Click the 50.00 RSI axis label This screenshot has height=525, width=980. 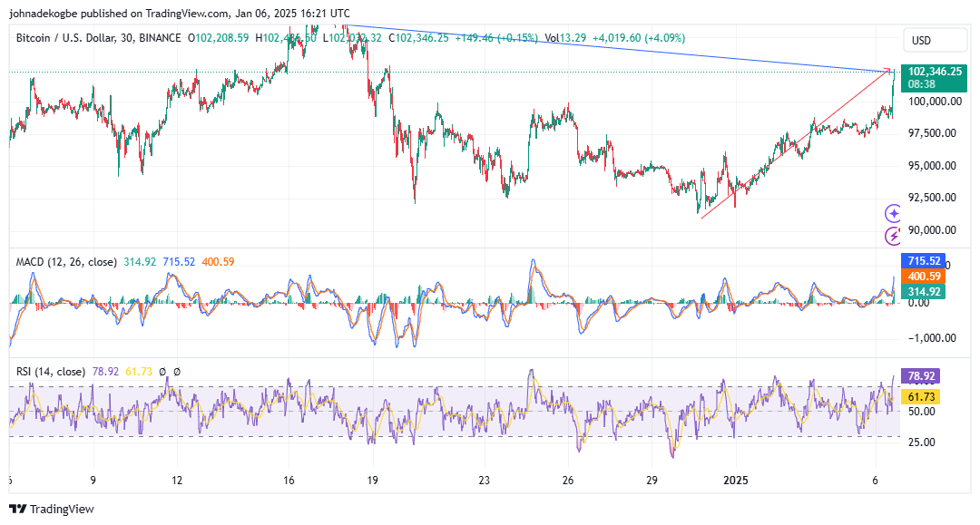pyautogui.click(x=922, y=412)
